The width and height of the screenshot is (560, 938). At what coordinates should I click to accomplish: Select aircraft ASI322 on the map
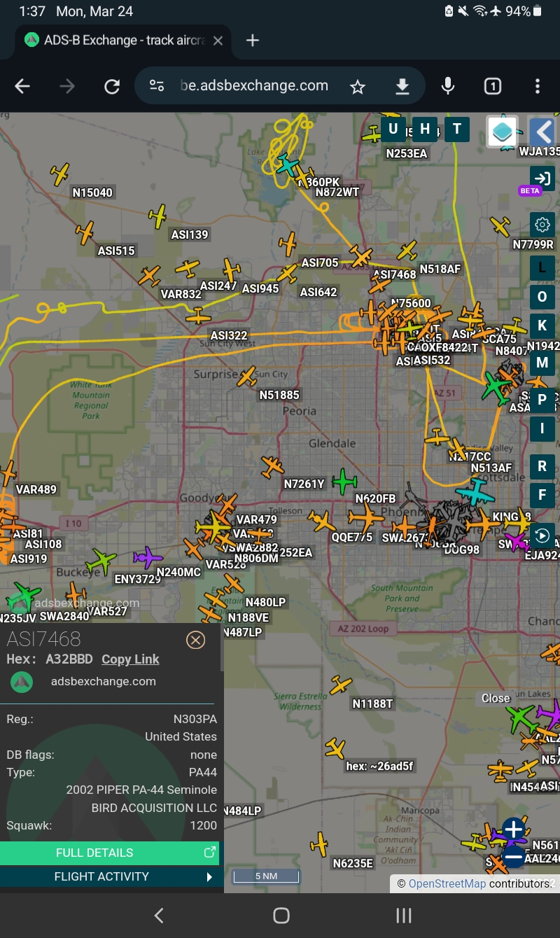[199, 316]
